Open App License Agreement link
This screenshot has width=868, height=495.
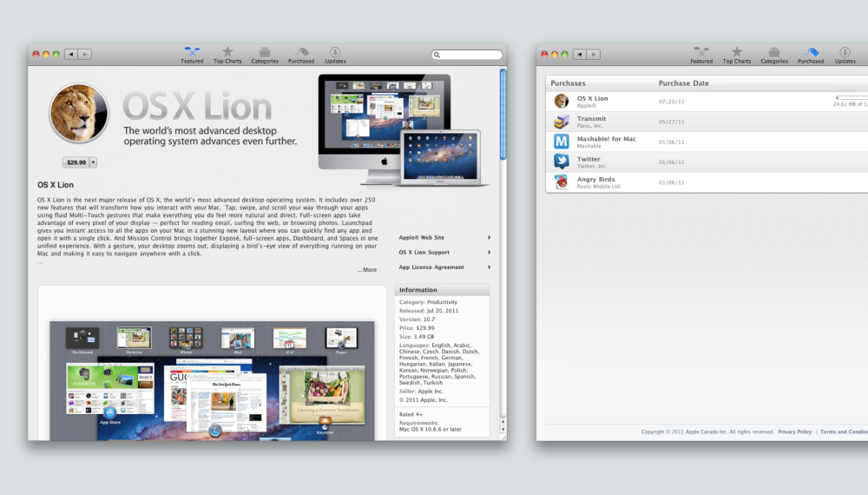[431, 267]
